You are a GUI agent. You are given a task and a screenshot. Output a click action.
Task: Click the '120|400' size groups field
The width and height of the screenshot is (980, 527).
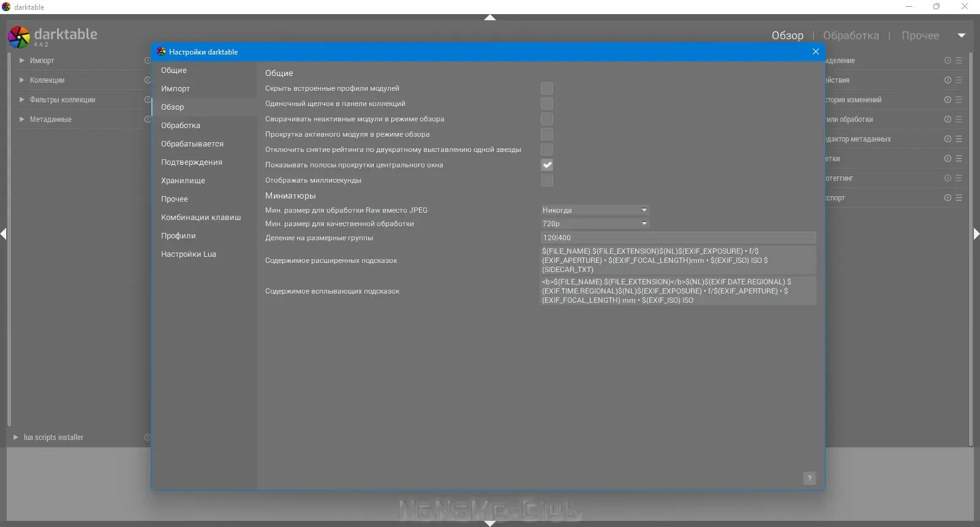point(679,238)
